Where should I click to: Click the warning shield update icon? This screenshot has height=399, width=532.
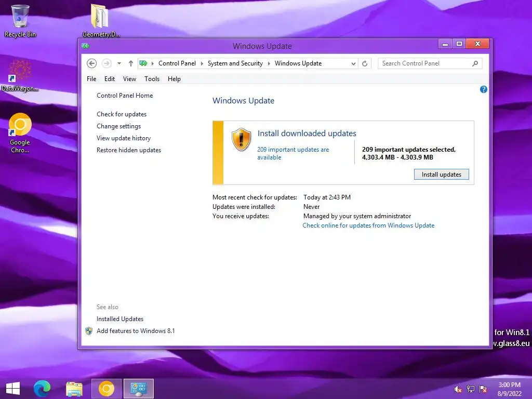pos(241,139)
